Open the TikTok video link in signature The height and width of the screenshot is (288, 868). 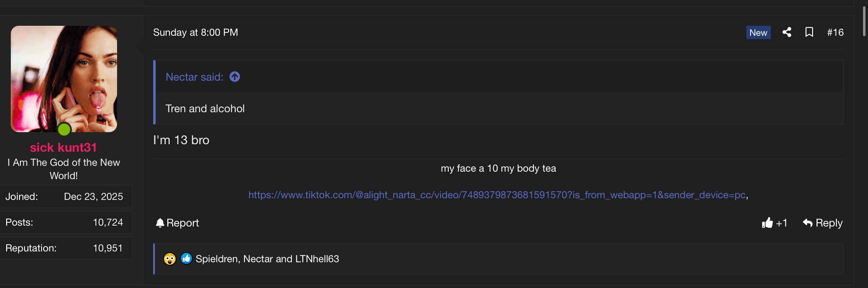[x=497, y=195]
